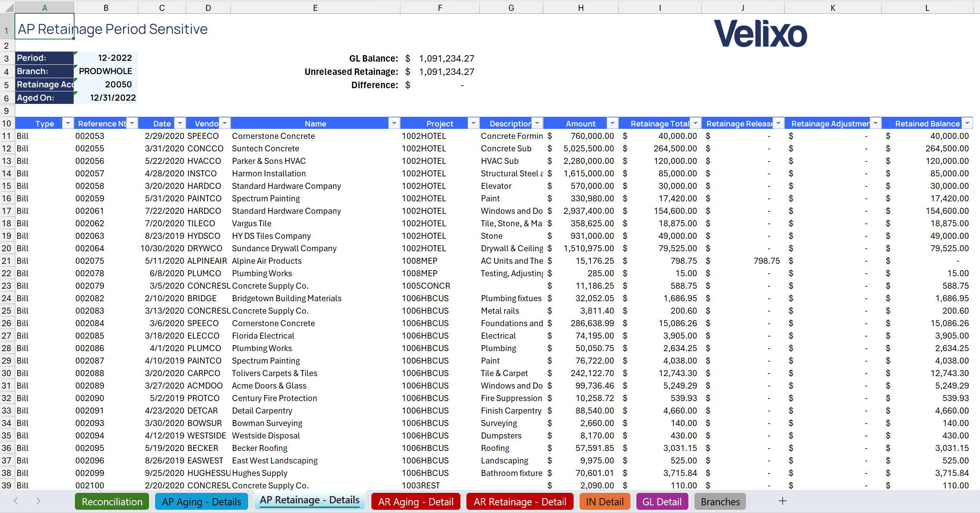Click retainage total 264,500.00
The height and width of the screenshot is (513, 980).
tap(675, 149)
